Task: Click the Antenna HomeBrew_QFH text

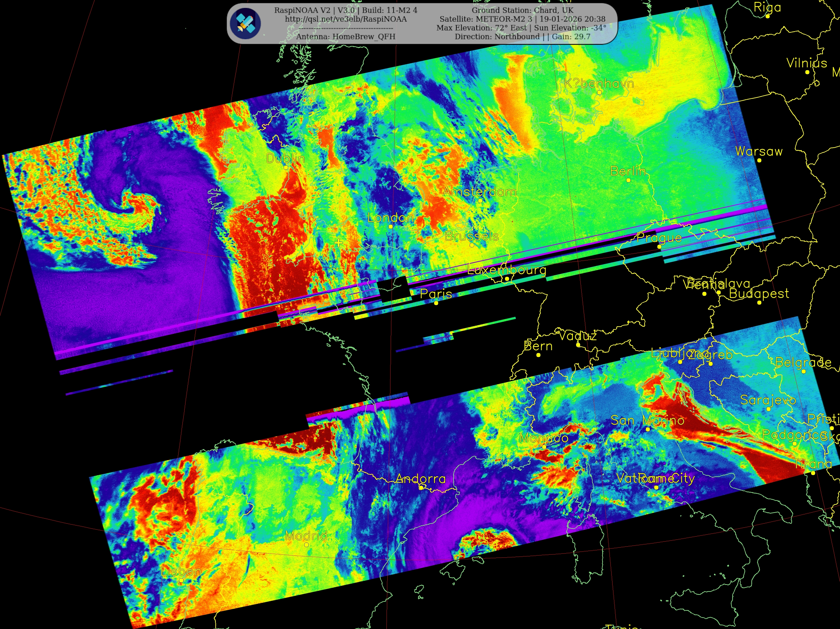Action: click(346, 36)
